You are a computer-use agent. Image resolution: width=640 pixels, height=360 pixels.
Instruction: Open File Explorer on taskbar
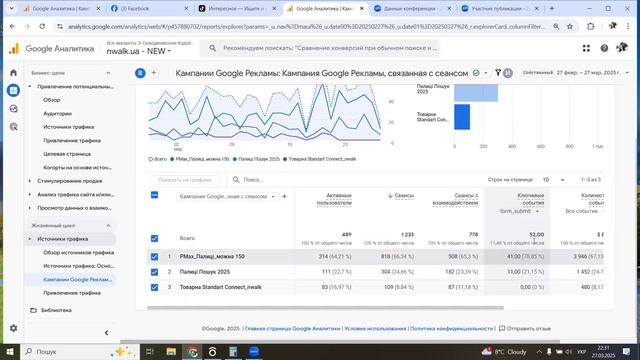(x=171, y=351)
